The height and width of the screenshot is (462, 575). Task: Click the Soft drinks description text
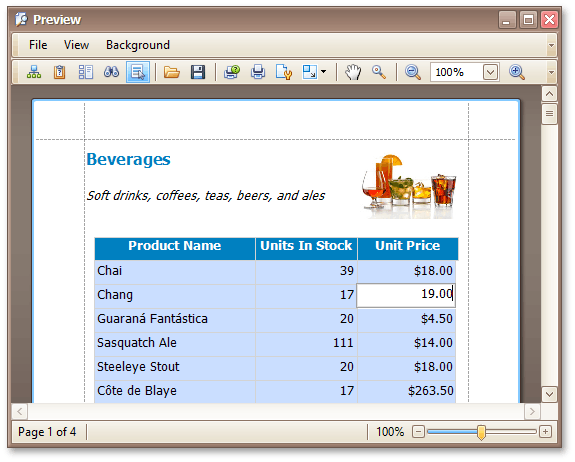[205, 196]
